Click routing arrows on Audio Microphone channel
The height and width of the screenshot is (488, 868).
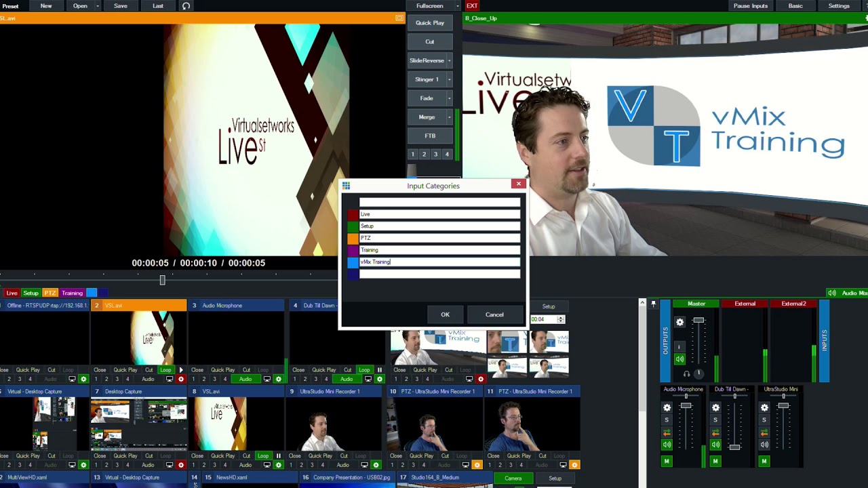point(667,432)
